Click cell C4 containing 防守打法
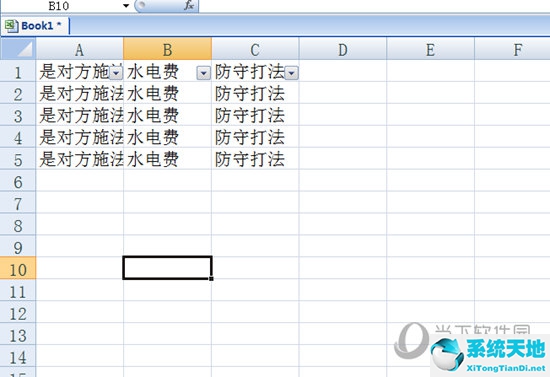This screenshot has width=550, height=377. click(255, 137)
